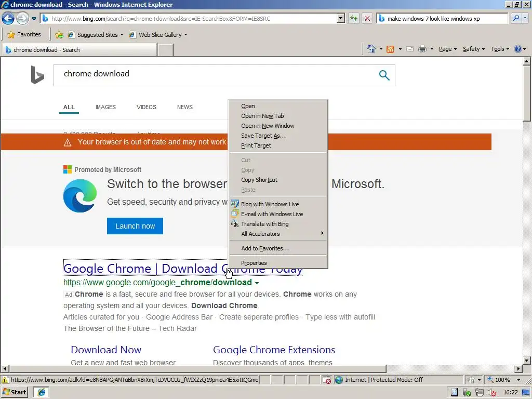This screenshot has width=532, height=399.
Task: Switch to the VIDEOS tab
Action: pos(146,107)
